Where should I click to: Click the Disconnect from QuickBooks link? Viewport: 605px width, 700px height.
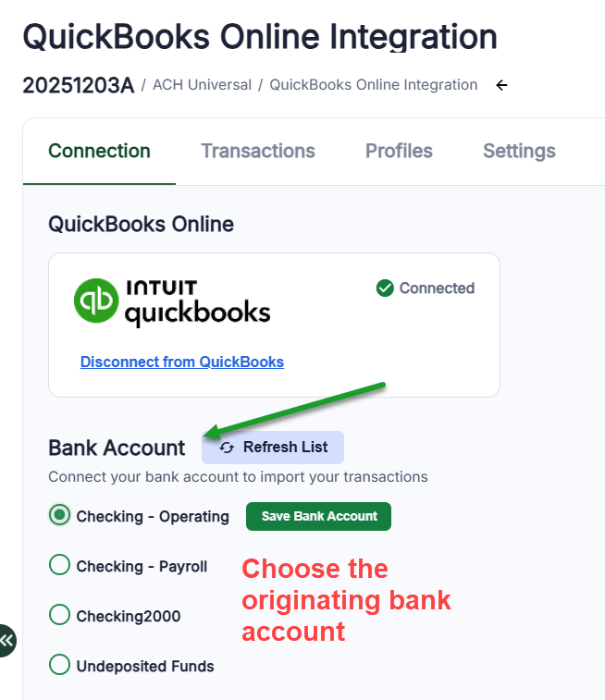[x=182, y=362]
